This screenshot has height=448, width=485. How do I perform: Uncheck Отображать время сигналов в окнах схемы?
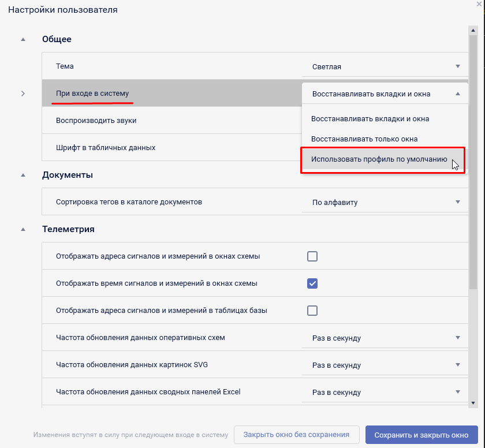[x=312, y=283]
